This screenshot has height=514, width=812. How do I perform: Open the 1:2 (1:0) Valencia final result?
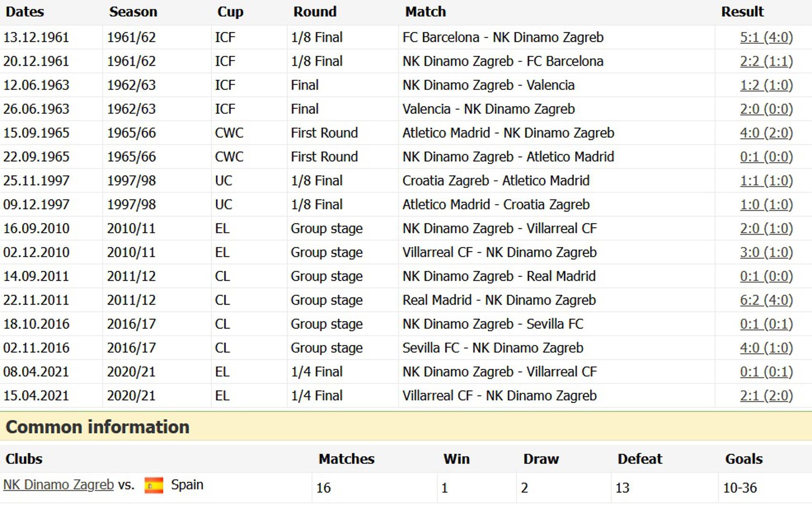point(766,85)
